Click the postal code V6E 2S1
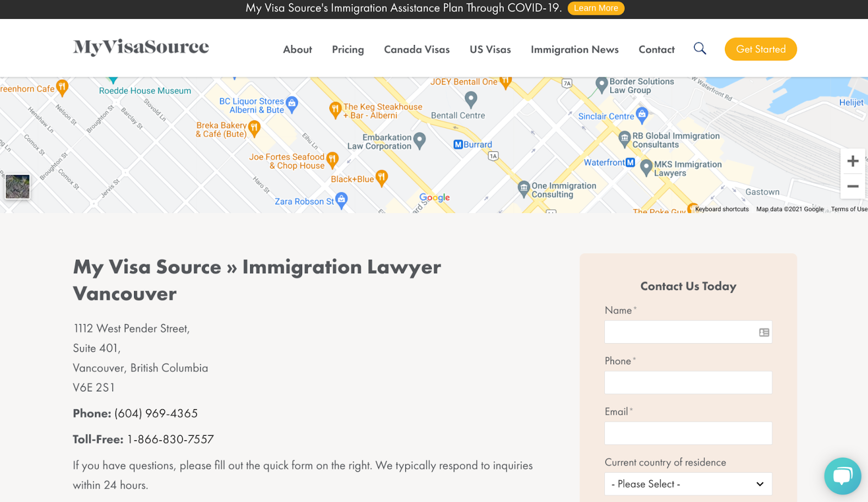The image size is (868, 502). click(94, 388)
